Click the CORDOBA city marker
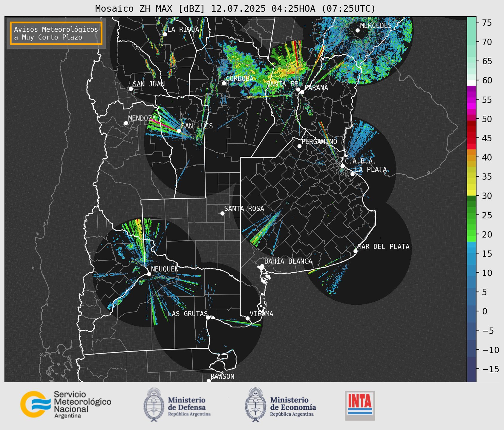 [224, 83]
